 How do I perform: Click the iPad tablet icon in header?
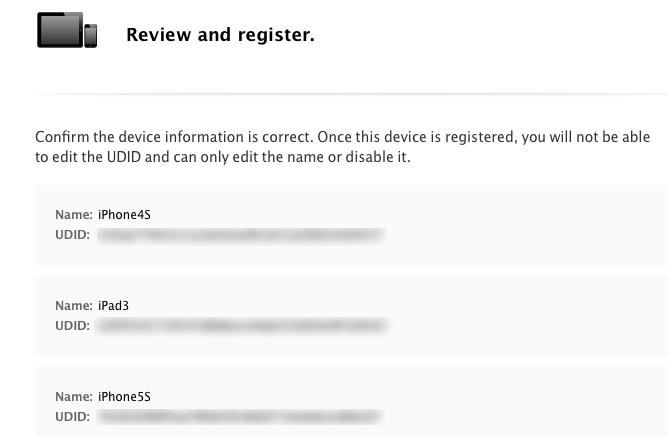[60, 29]
